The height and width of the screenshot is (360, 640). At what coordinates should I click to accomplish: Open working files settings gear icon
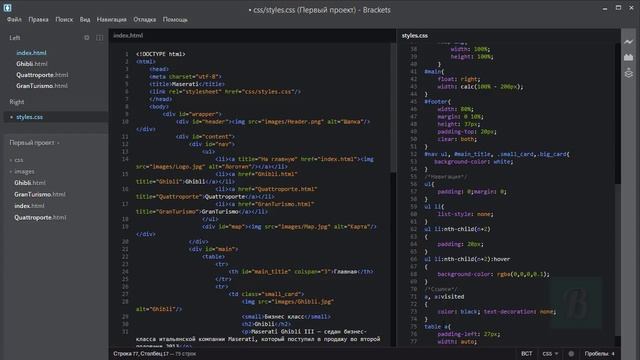tap(87, 38)
